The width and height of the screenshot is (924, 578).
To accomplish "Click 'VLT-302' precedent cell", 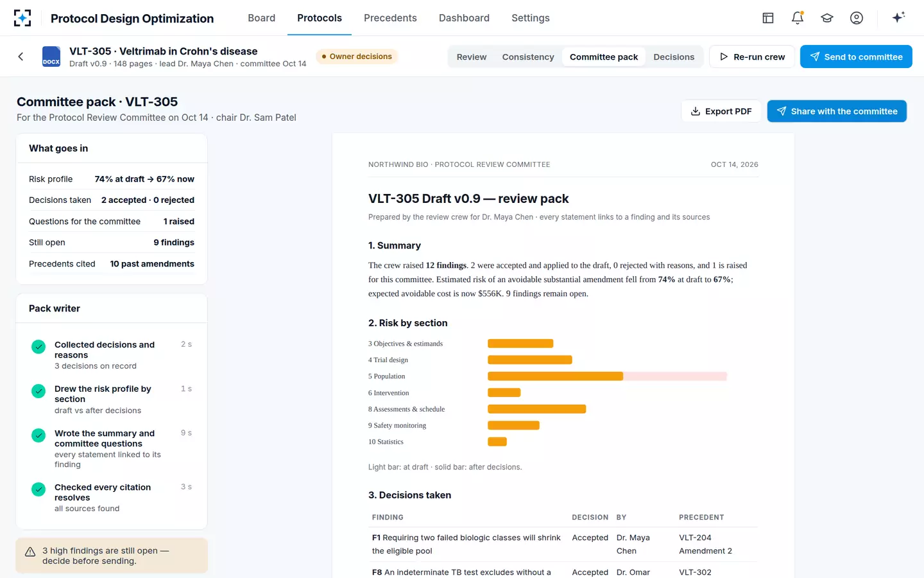I will tap(695, 572).
